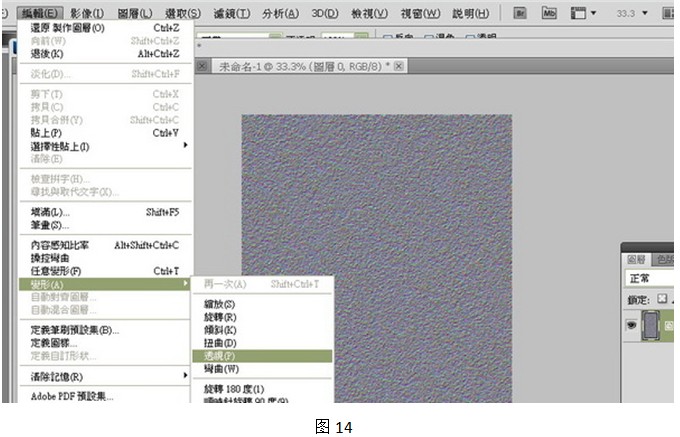Choose 旋轉 180 度(1) option
The image size is (680, 437).
(262, 389)
